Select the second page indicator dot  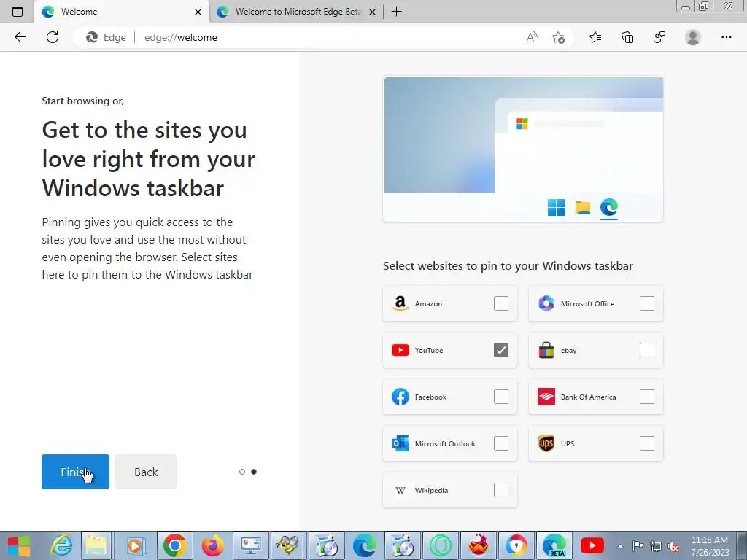tap(254, 472)
